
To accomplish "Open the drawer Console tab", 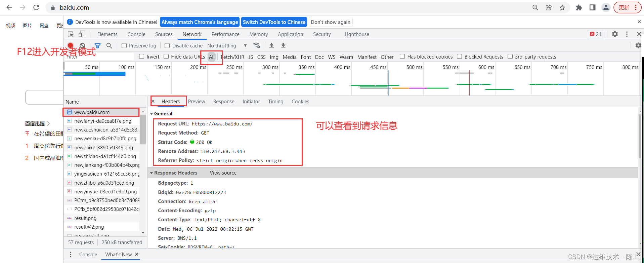I will [88, 255].
